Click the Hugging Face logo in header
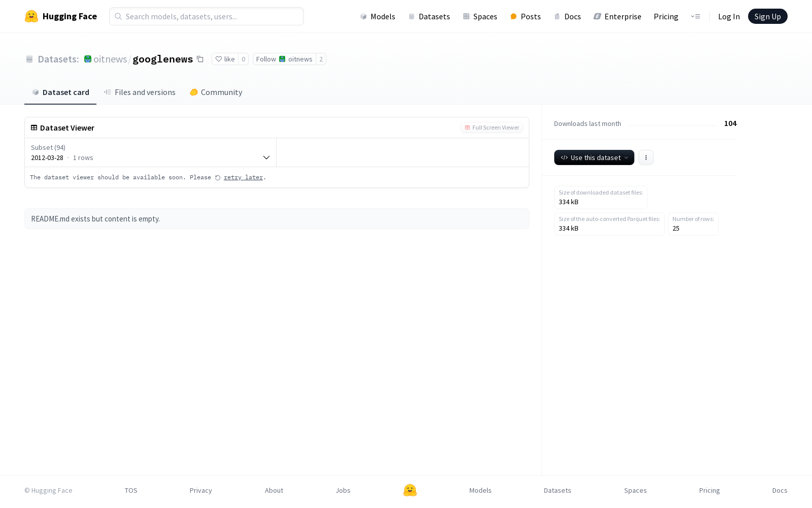 coord(60,16)
